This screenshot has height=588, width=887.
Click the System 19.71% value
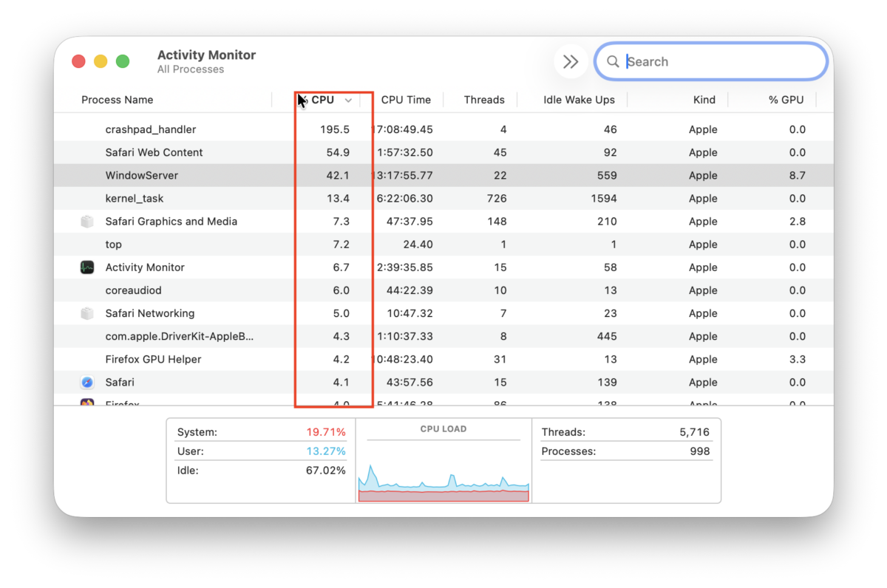[326, 432]
